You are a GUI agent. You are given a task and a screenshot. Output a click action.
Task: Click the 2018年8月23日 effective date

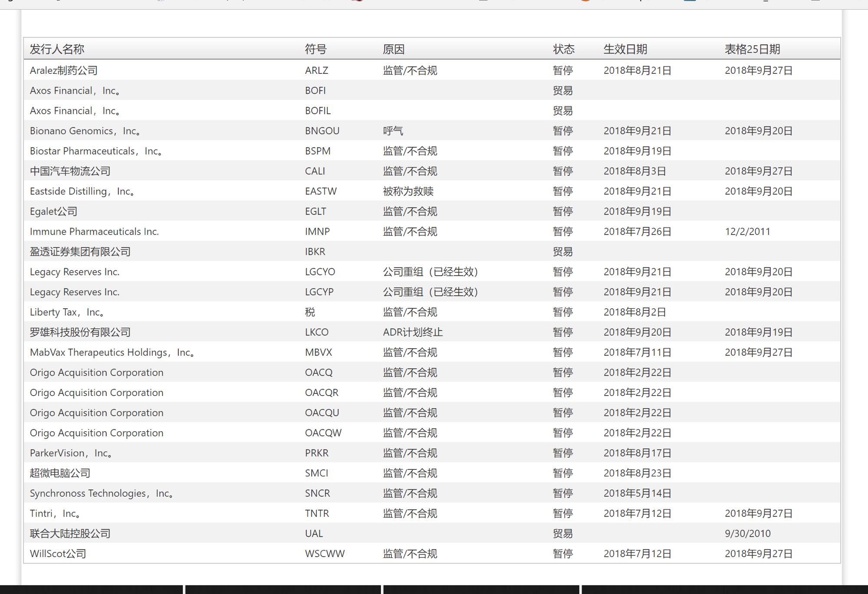[637, 473]
